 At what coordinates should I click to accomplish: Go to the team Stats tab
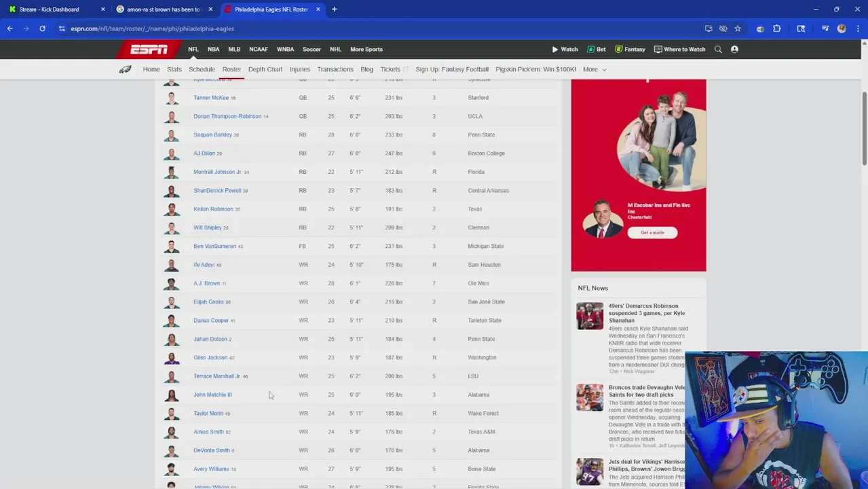[x=174, y=69]
